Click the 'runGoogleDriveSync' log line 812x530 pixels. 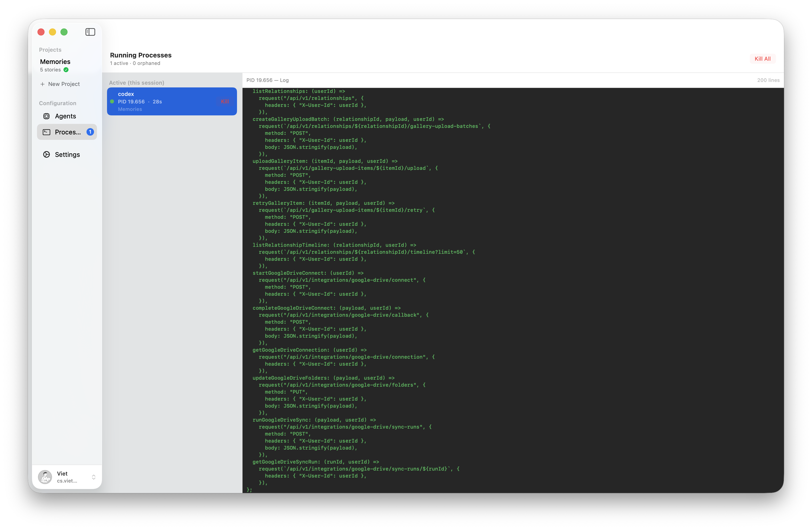[314, 420]
